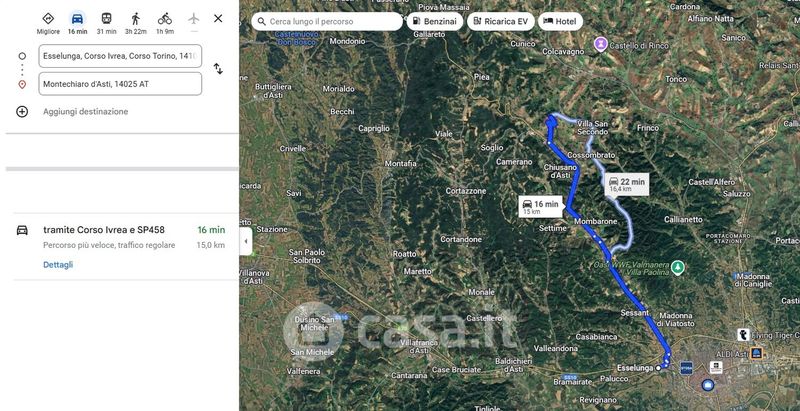This screenshot has width=800, height=411.
Task: Click the Aggiungi destinazione plus icon
Action: 22,112
